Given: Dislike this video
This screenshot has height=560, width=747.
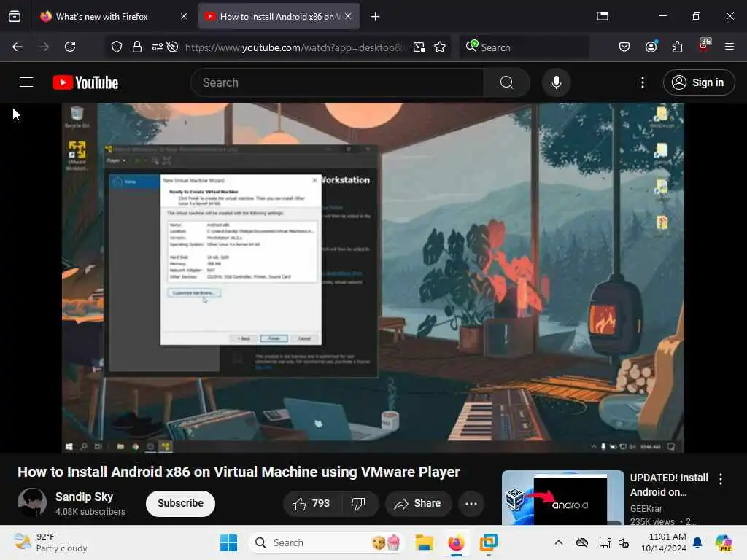Looking at the screenshot, I should tap(359, 503).
